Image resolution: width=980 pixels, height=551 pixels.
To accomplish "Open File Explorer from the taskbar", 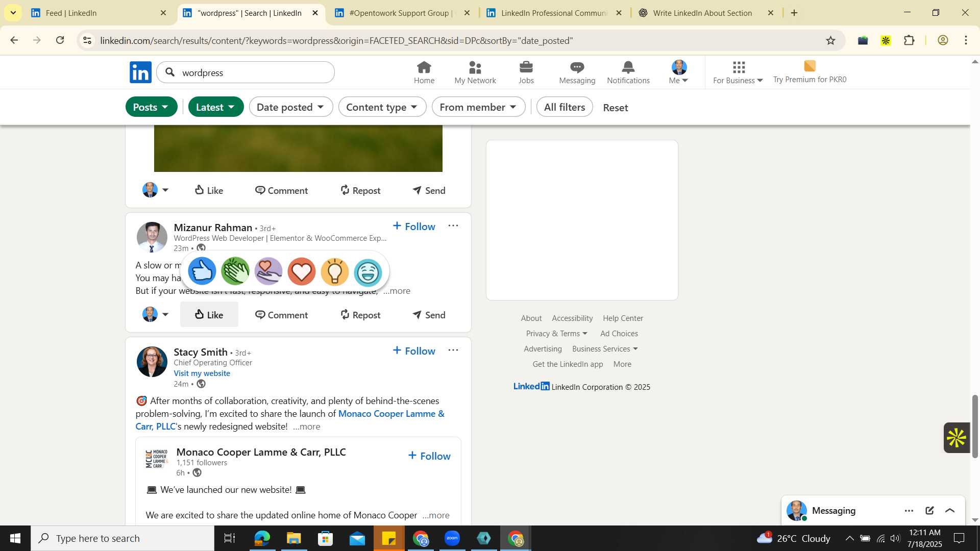I will (x=293, y=538).
